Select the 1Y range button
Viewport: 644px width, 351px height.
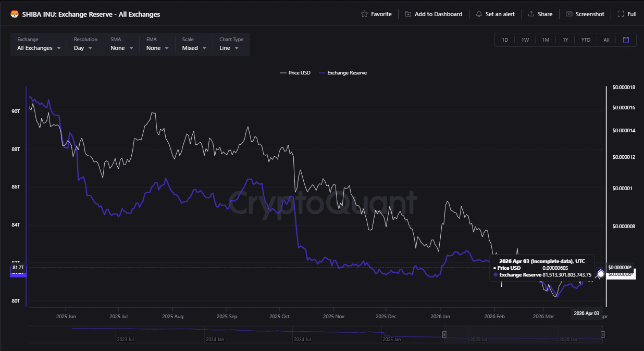click(x=565, y=40)
